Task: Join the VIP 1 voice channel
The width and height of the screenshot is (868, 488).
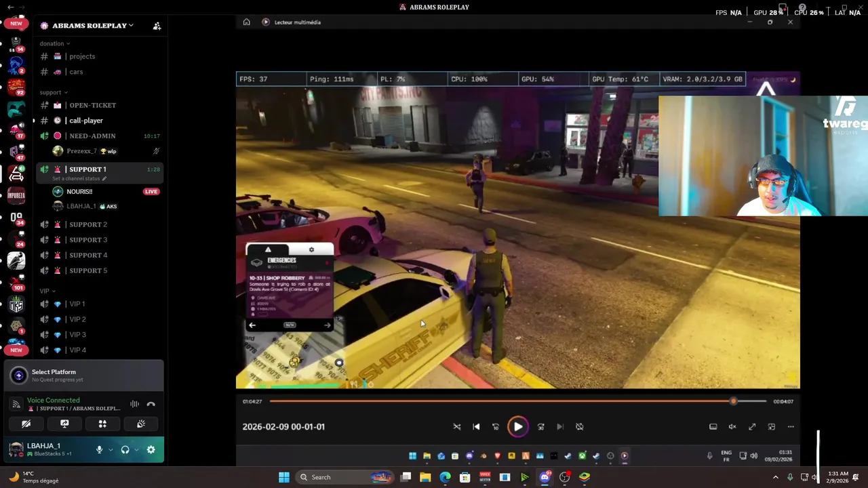Action: (x=100, y=304)
